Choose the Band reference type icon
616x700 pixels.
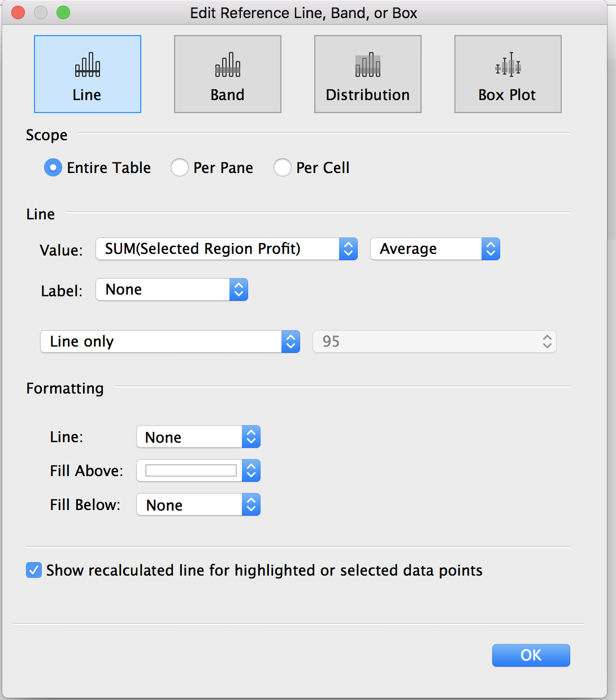tap(228, 74)
